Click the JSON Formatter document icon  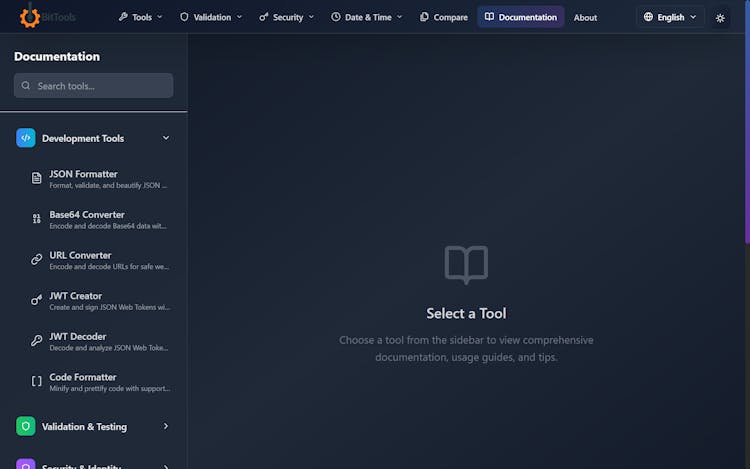tap(37, 178)
